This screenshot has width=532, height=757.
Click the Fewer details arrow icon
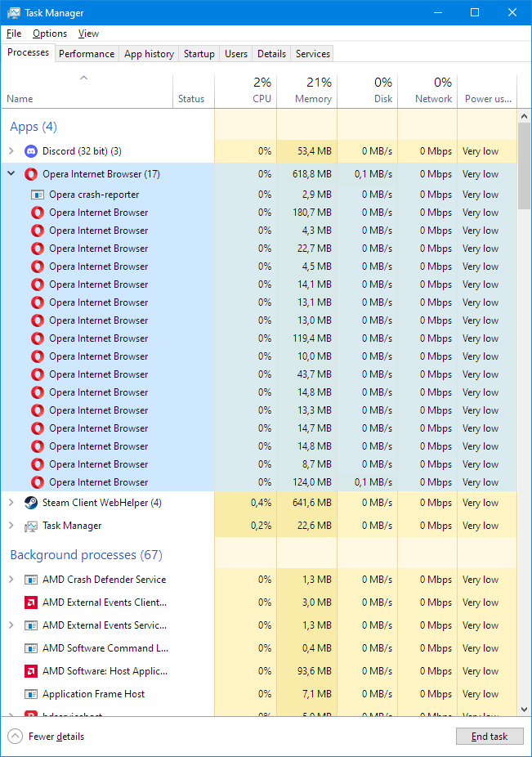point(15,737)
